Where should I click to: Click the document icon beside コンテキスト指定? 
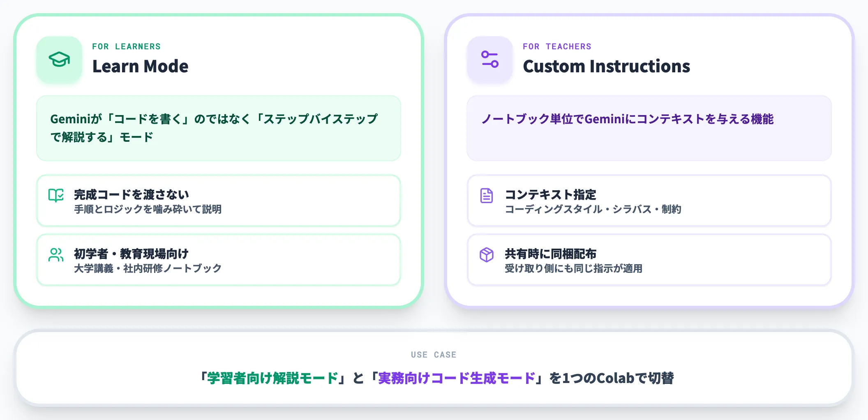coord(487,196)
